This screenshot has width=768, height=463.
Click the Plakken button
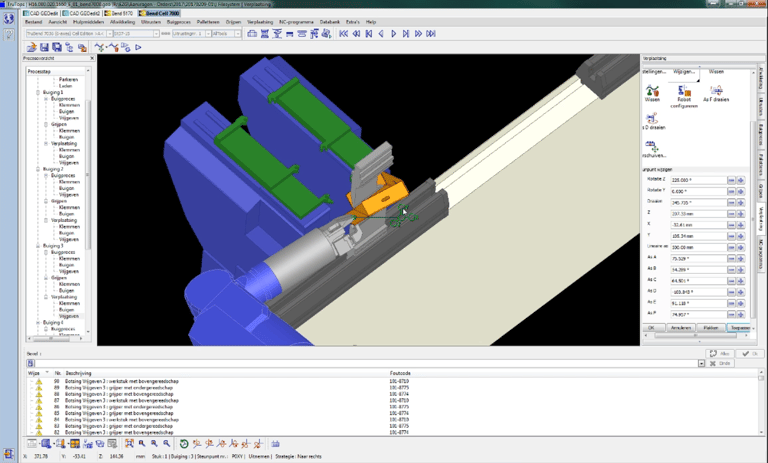click(x=711, y=328)
